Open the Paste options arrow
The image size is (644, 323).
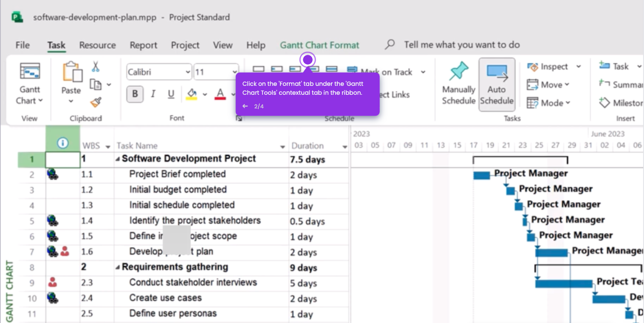click(71, 101)
